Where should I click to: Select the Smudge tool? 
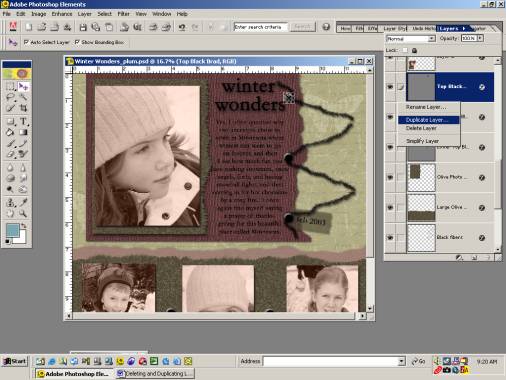[x=23, y=178]
